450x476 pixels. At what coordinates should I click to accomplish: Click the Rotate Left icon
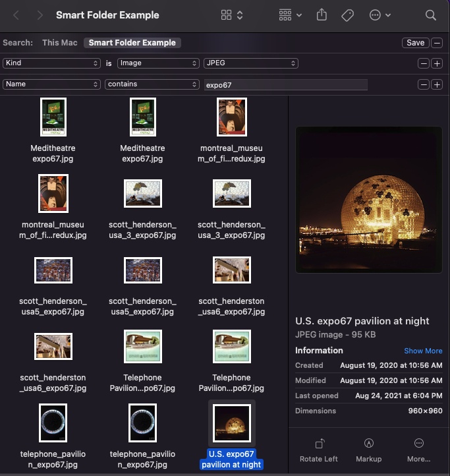coord(320,444)
